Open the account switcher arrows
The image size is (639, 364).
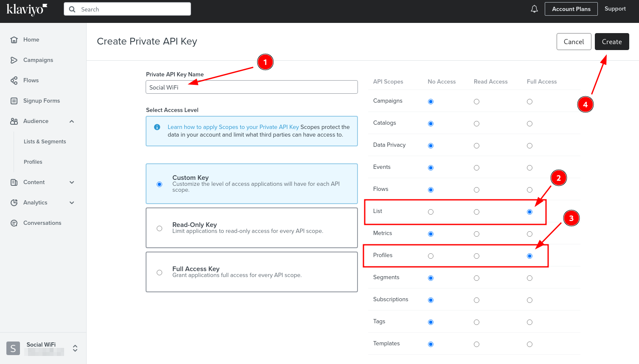pos(75,348)
